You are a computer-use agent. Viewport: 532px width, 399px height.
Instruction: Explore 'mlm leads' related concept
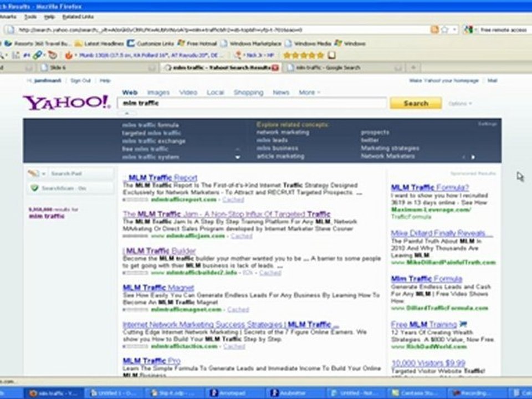point(272,140)
